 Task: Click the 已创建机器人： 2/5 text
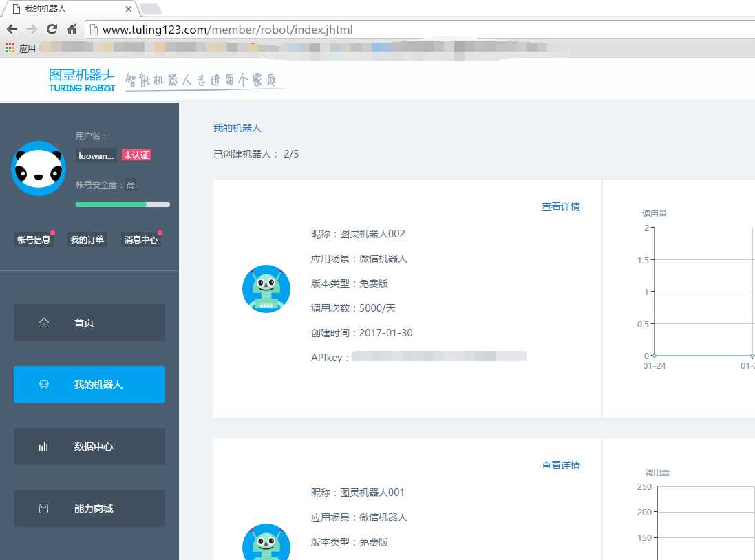256,154
